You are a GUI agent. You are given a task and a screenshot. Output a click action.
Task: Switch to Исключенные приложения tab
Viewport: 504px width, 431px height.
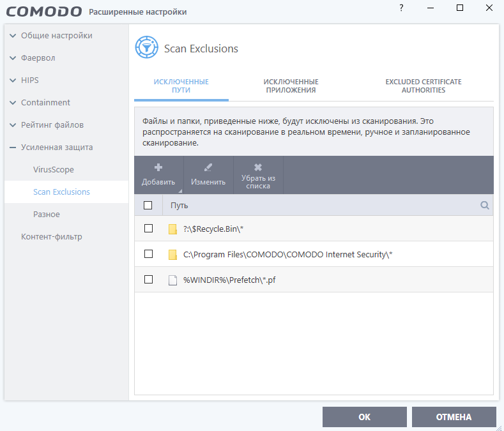click(x=291, y=86)
